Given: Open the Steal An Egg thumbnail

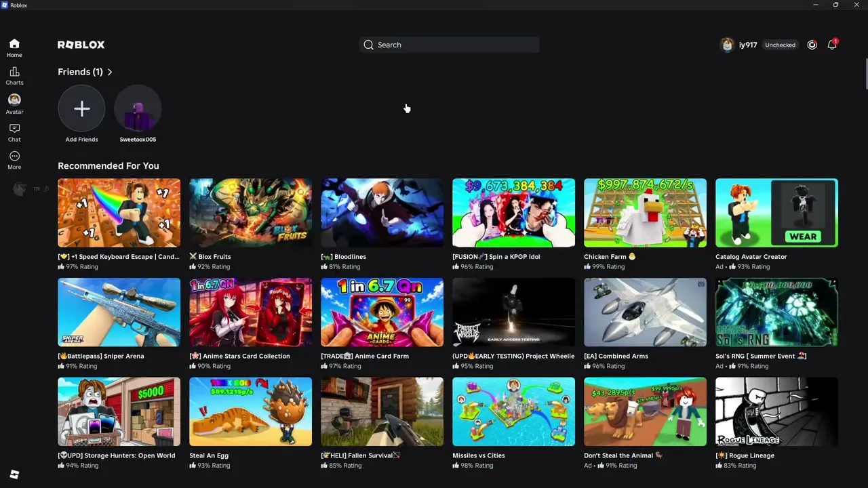Looking at the screenshot, I should tap(250, 412).
